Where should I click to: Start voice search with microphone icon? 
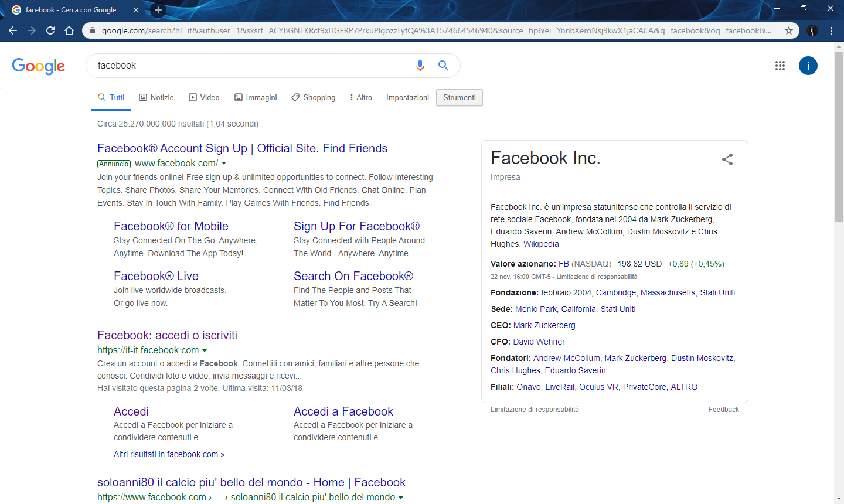[x=420, y=66]
